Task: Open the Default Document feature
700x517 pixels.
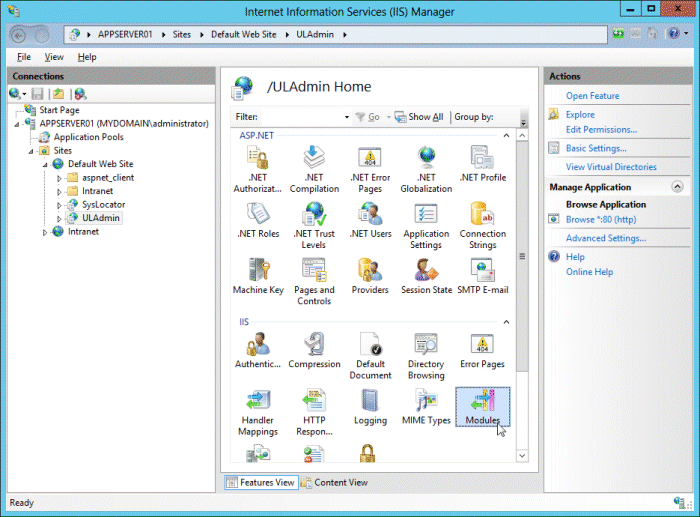Action: pos(370,356)
